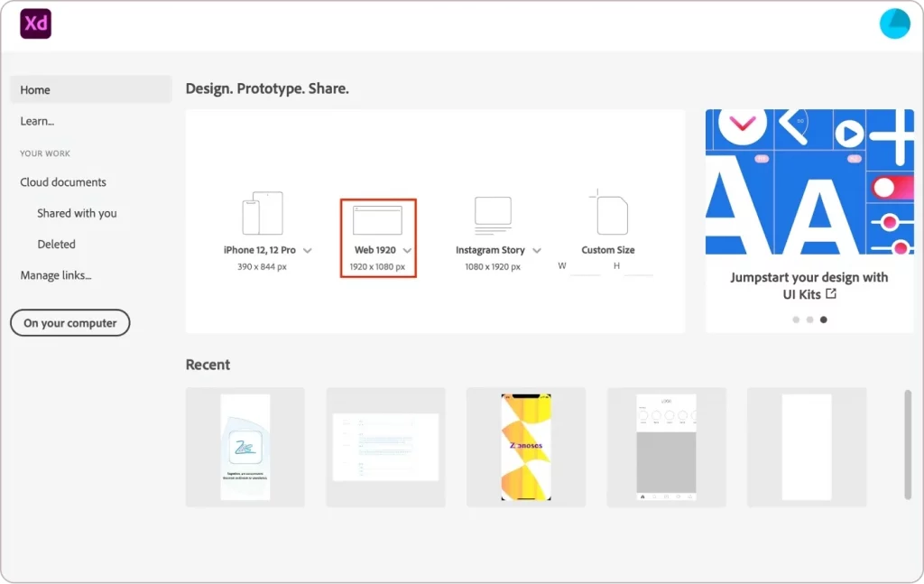Click the external link icon next to UI Kits

831,293
